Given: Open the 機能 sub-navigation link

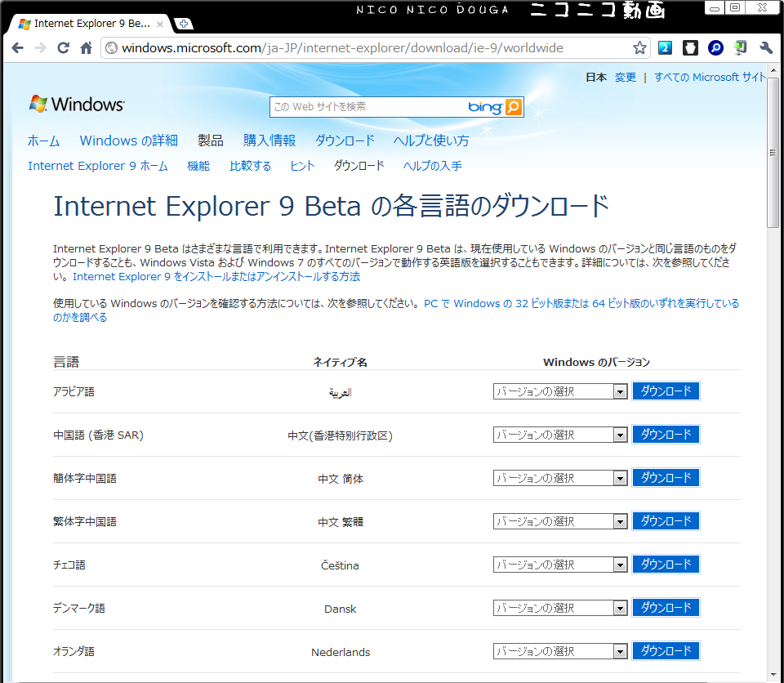Looking at the screenshot, I should [x=198, y=166].
